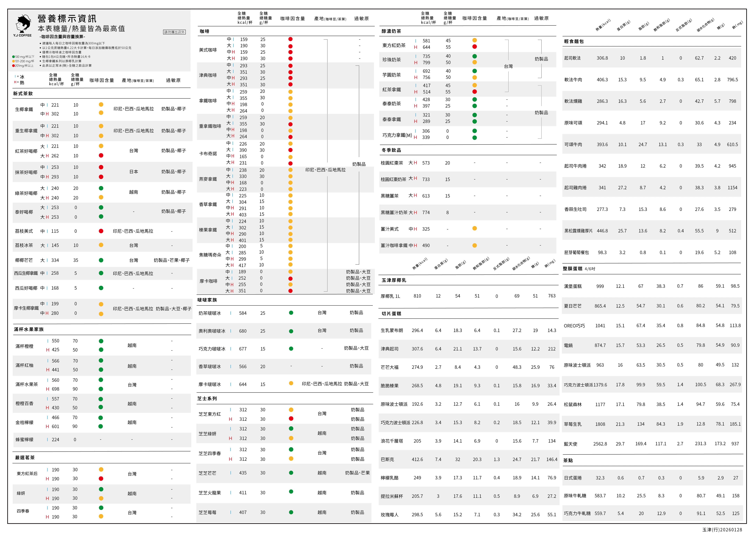Screen dimensions: 756x535
Task: Click the 啵啵家族 section heading
Action: click(x=207, y=300)
